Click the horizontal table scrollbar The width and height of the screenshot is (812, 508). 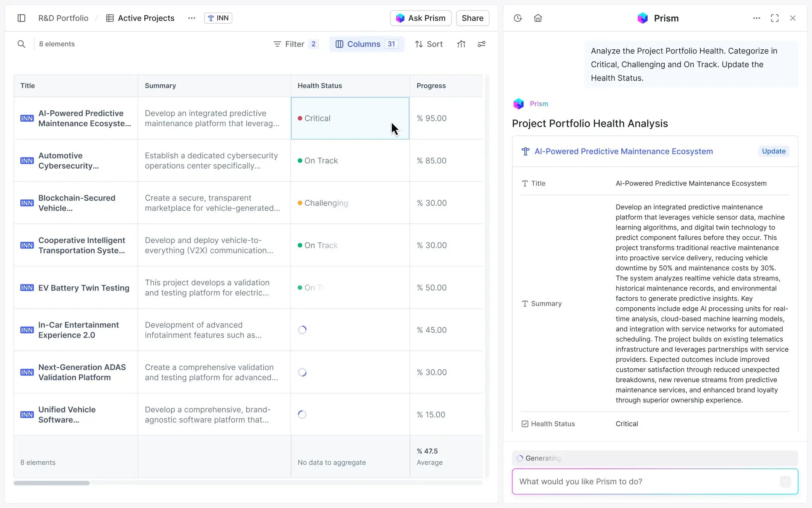(52, 483)
